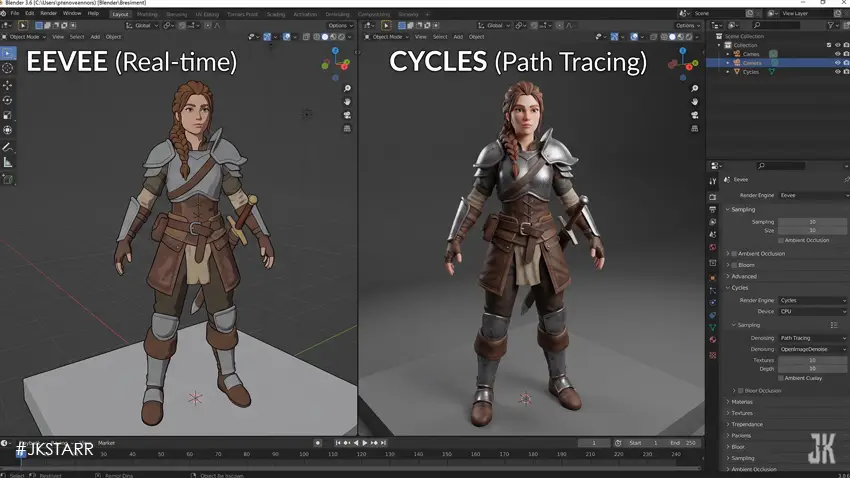This screenshot has width=850, height=478.
Task: Click Eevee Sampling value field
Action: click(x=813, y=222)
